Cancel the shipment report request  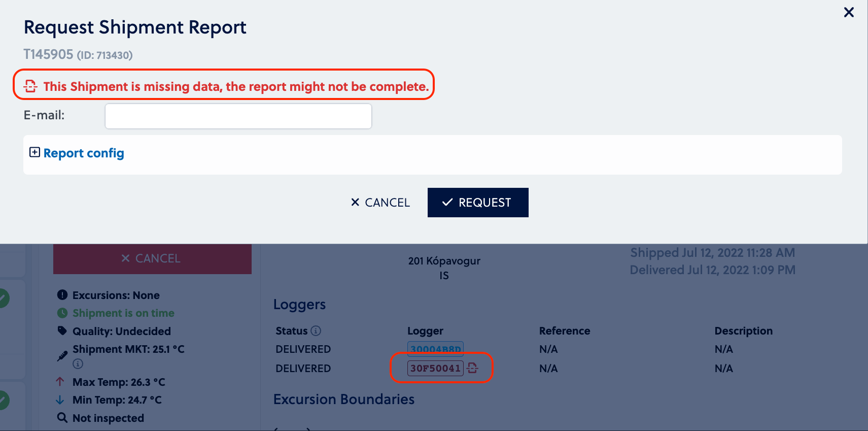tap(380, 203)
